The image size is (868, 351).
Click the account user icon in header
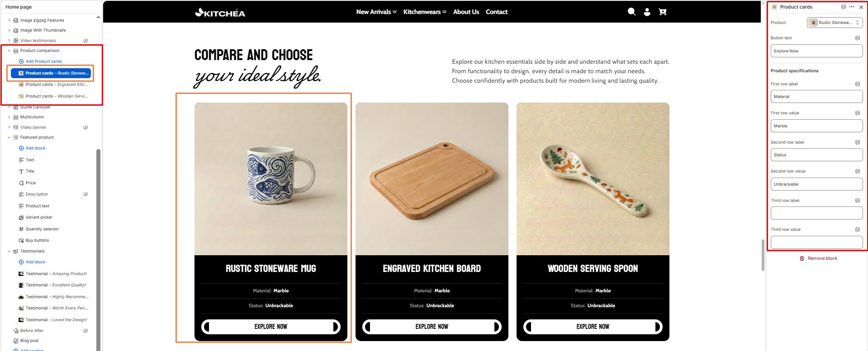click(647, 12)
